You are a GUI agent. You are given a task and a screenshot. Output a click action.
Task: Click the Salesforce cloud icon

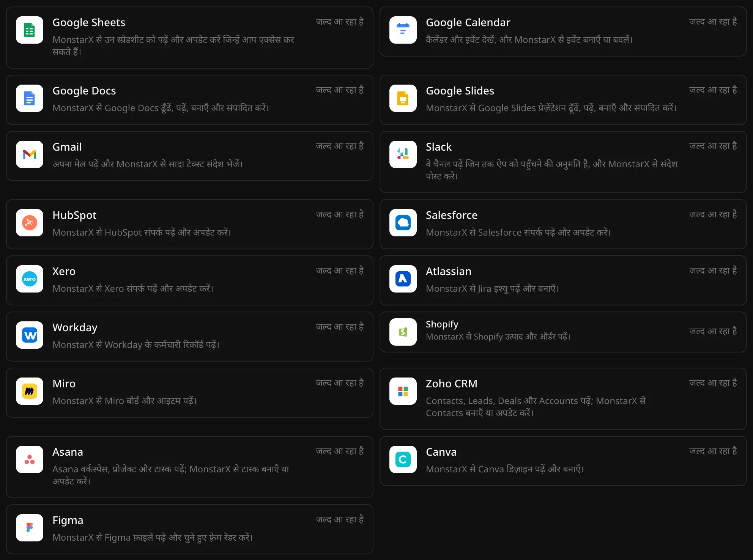pyautogui.click(x=403, y=223)
